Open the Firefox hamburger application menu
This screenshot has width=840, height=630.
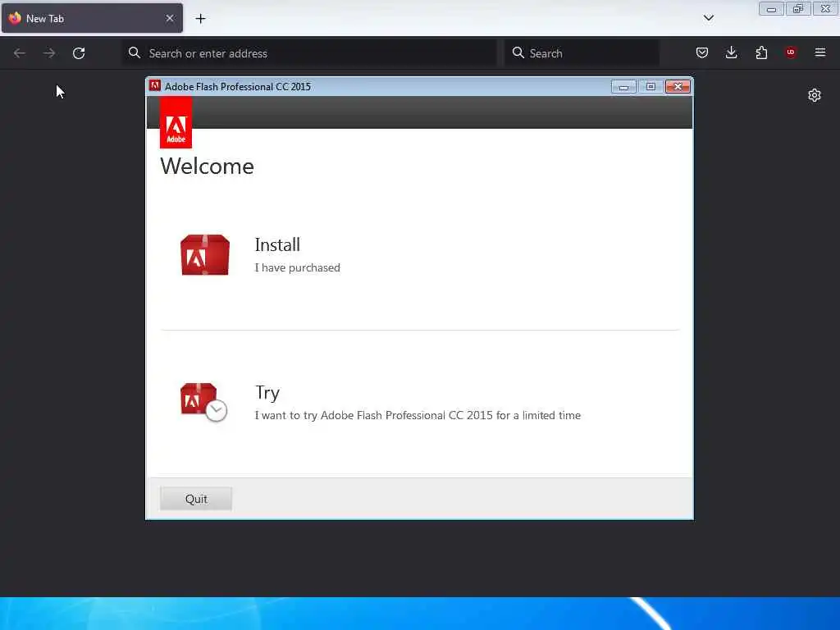pyautogui.click(x=820, y=52)
